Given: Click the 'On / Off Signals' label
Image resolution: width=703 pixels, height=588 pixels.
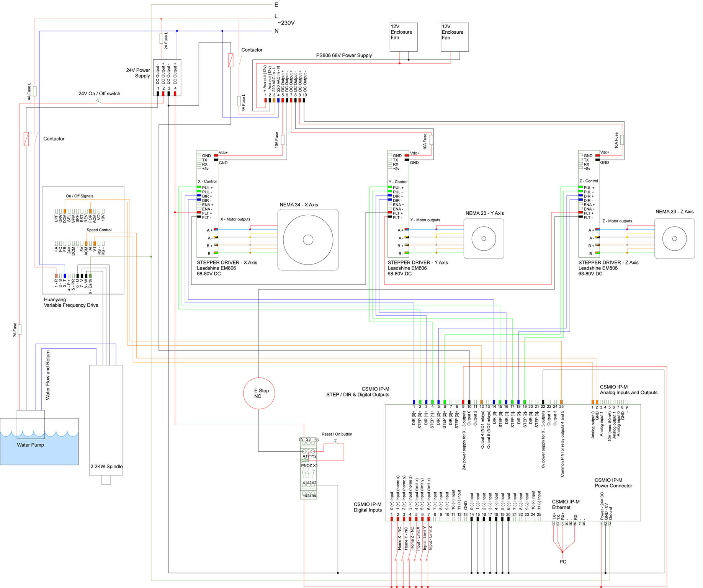Looking at the screenshot, I should coord(79,196).
